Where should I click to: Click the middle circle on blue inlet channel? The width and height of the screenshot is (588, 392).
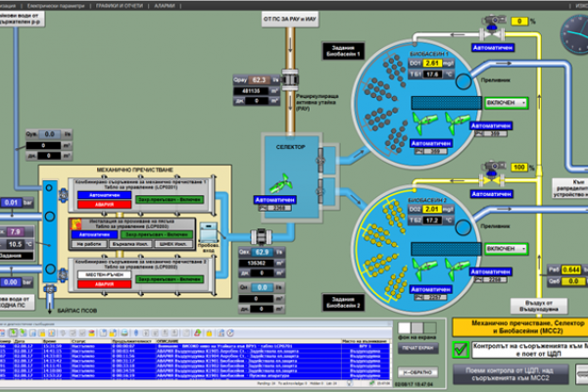[50, 217]
